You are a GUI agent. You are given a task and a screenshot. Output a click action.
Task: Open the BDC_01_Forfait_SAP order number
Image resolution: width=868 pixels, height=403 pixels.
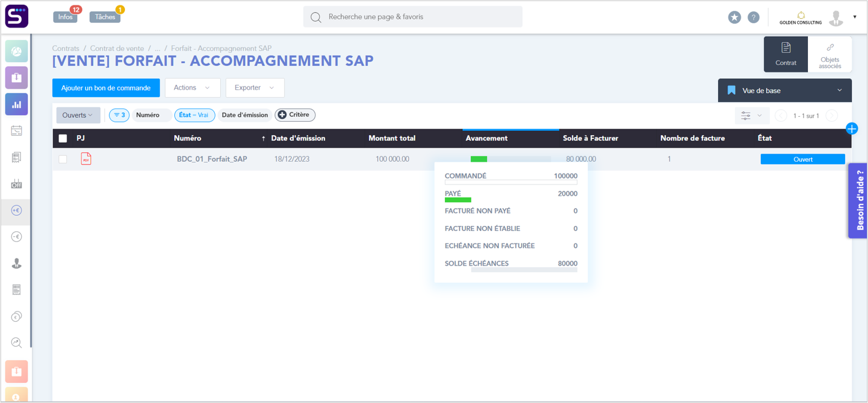coord(212,159)
